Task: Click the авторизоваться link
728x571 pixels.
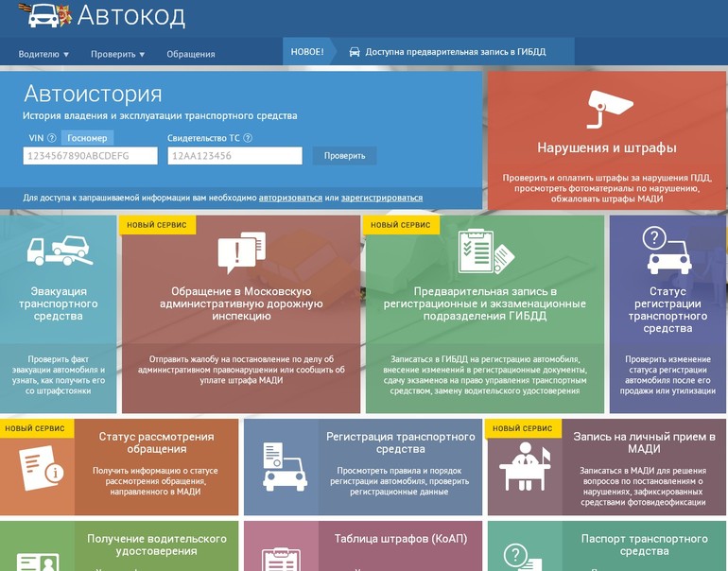Action: 290,198
